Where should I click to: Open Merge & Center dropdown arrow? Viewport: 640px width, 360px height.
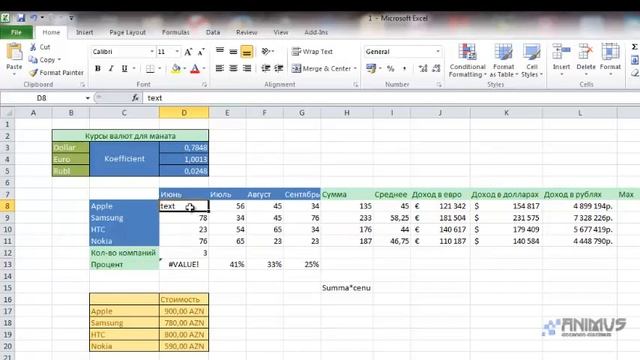tap(355, 69)
